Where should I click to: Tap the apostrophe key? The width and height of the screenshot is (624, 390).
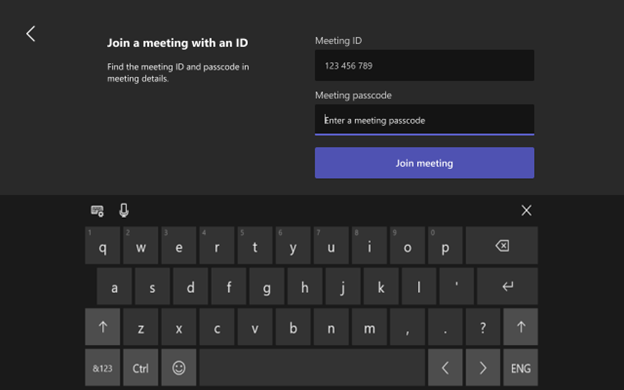click(x=457, y=286)
